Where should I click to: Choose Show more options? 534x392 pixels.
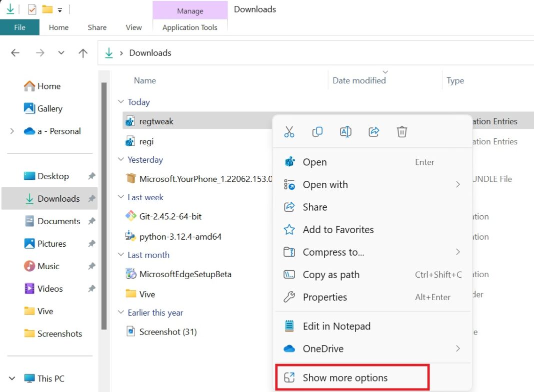click(x=352, y=378)
